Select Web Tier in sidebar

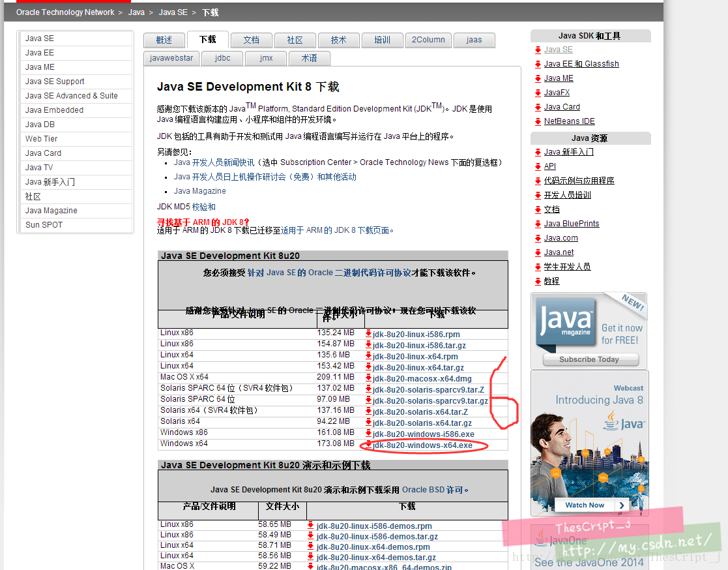pyautogui.click(x=76, y=139)
